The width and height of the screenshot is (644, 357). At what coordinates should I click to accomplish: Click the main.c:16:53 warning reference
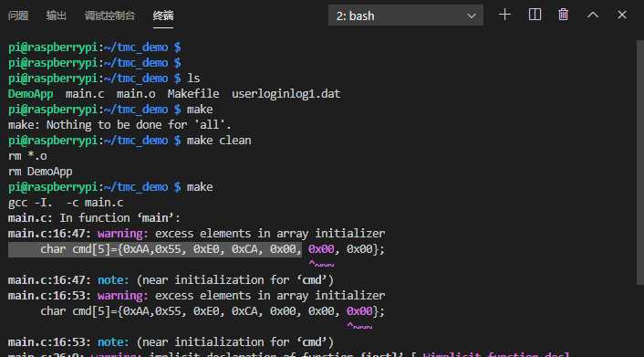point(49,296)
